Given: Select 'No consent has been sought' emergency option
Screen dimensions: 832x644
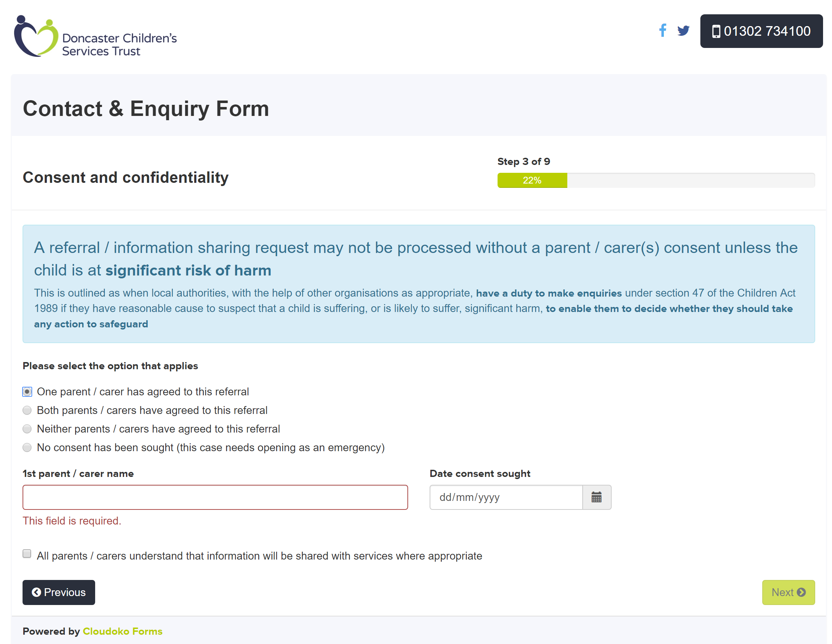Looking at the screenshot, I should (x=27, y=447).
